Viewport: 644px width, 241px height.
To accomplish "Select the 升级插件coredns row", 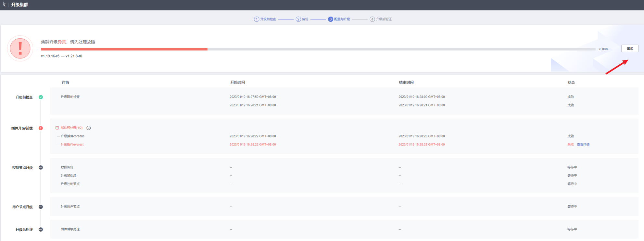I will pos(72,136).
